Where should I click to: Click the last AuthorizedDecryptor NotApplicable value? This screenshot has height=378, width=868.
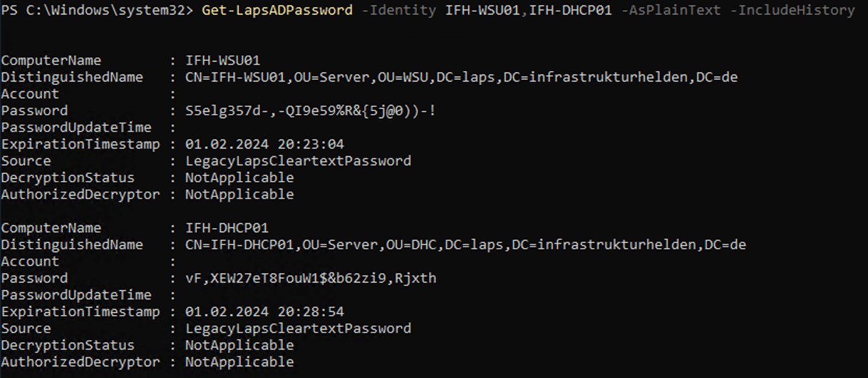(x=239, y=362)
